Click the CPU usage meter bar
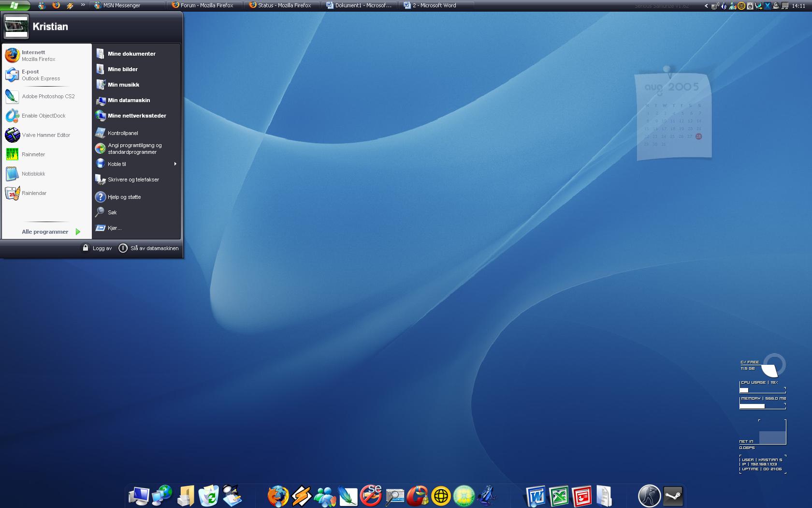This screenshot has height=508, width=812. tap(762, 389)
